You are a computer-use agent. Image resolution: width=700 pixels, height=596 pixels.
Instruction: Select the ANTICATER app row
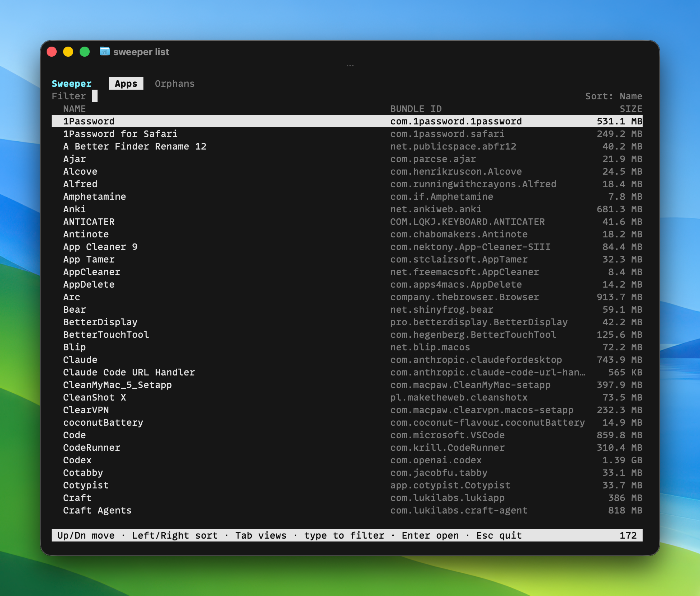[347, 222]
